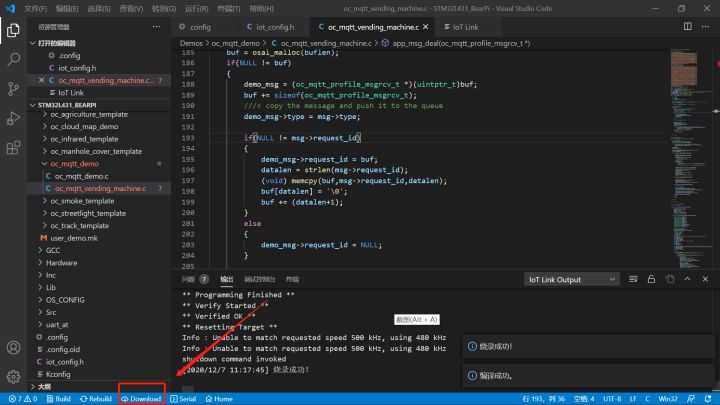Click Download in the status bar
720x405 pixels.
pos(141,399)
